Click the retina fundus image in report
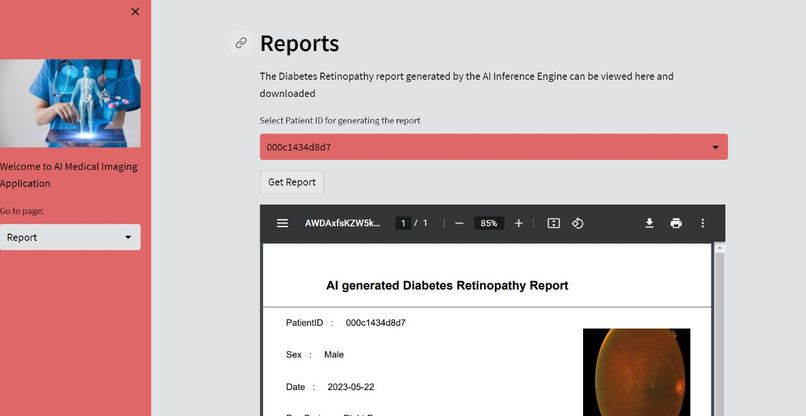Screen dimensions: 806x416 pyautogui.click(x=636, y=372)
